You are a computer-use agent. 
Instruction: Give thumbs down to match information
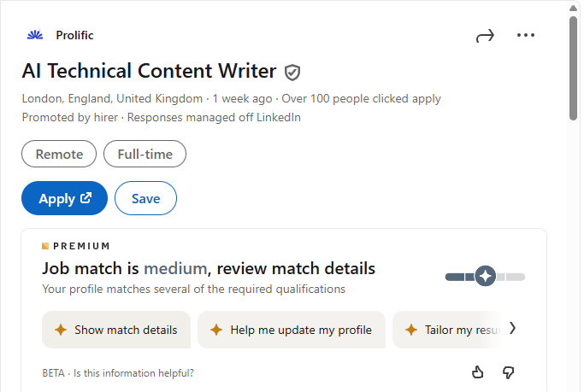508,372
